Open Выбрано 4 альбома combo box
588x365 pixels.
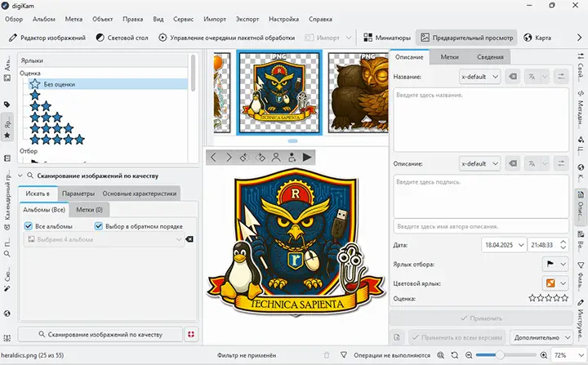(104, 239)
